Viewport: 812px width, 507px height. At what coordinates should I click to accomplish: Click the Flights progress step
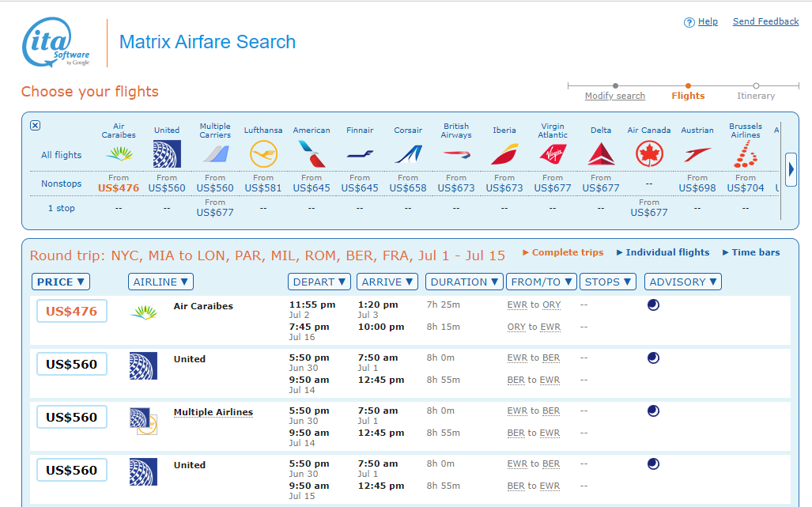pyautogui.click(x=688, y=95)
